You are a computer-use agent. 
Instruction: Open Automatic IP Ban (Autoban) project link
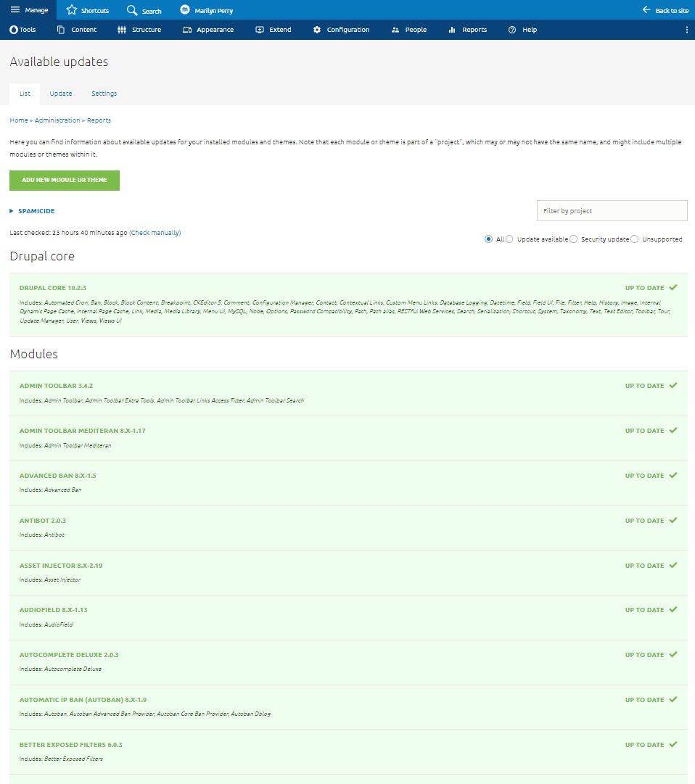[x=83, y=700]
